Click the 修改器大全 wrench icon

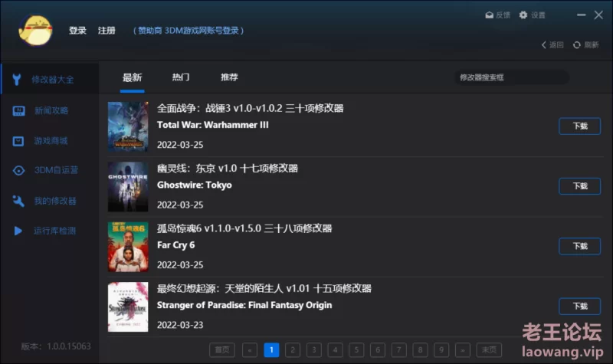click(x=16, y=80)
